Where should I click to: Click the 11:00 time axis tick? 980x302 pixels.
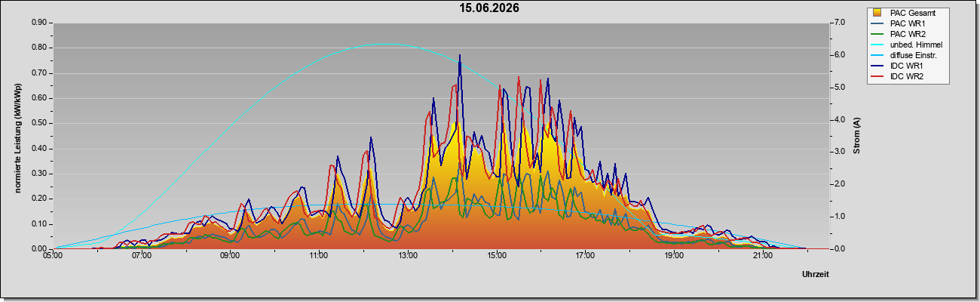pos(319,256)
